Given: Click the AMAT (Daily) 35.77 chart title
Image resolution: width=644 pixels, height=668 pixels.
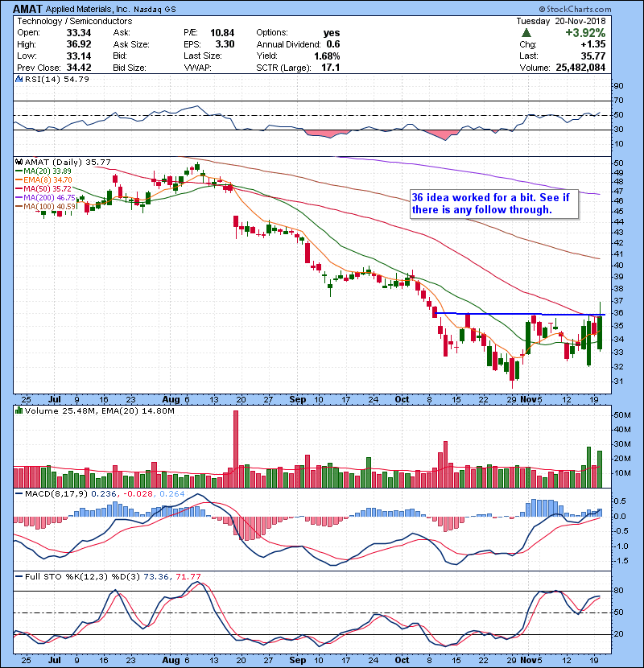Looking at the screenshot, I should coord(68,162).
